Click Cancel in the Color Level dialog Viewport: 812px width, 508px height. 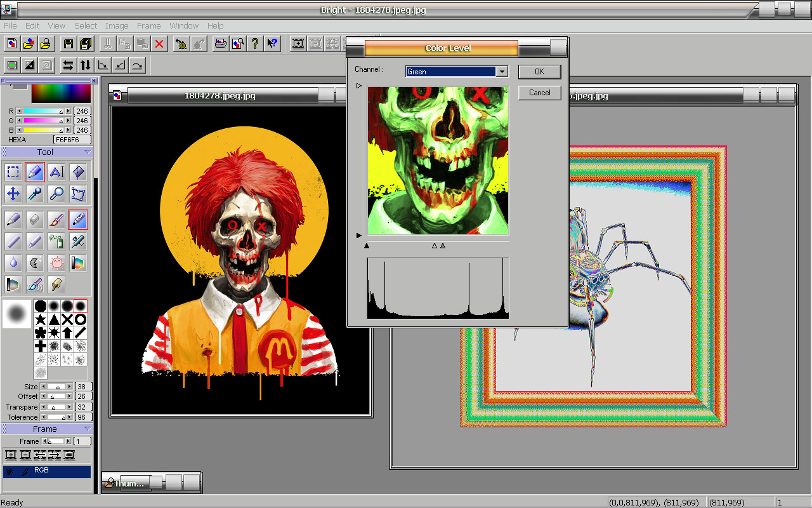(539, 93)
